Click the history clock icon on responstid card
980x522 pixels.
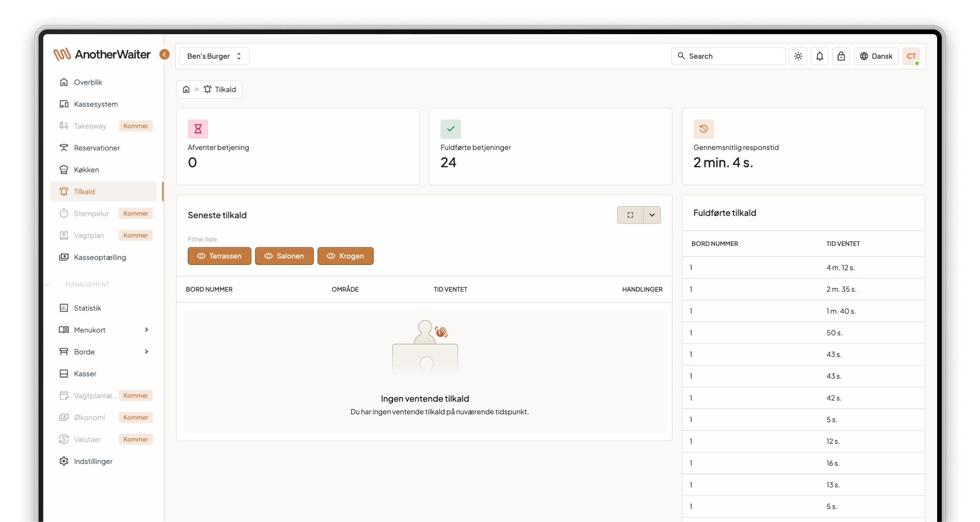click(x=703, y=129)
